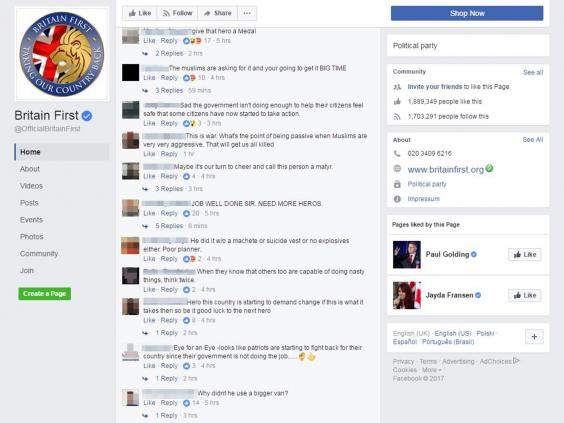Click the Britain First lion logo profile picture
The width and height of the screenshot is (564, 423).
pyautogui.click(x=62, y=54)
